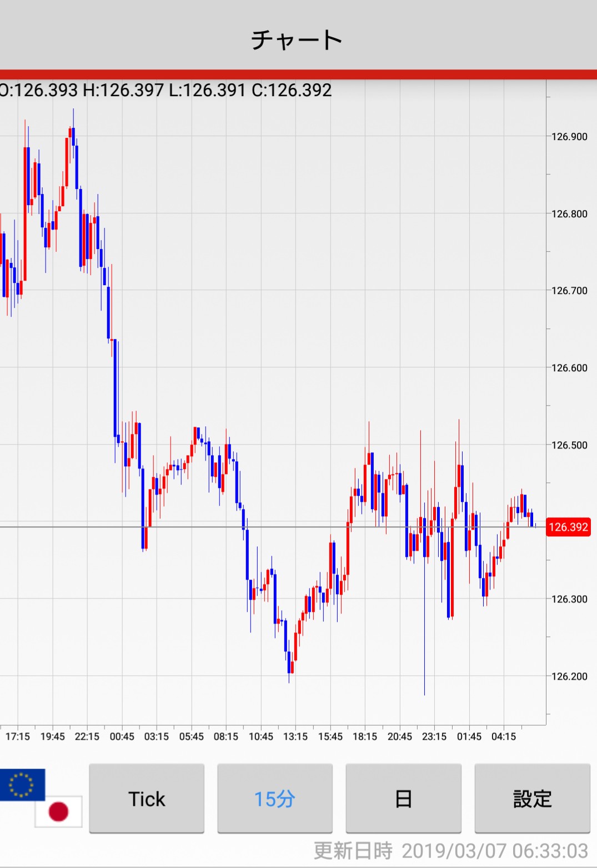Select the 13:15 time axis marker
The width and height of the screenshot is (597, 868).
[x=295, y=736]
